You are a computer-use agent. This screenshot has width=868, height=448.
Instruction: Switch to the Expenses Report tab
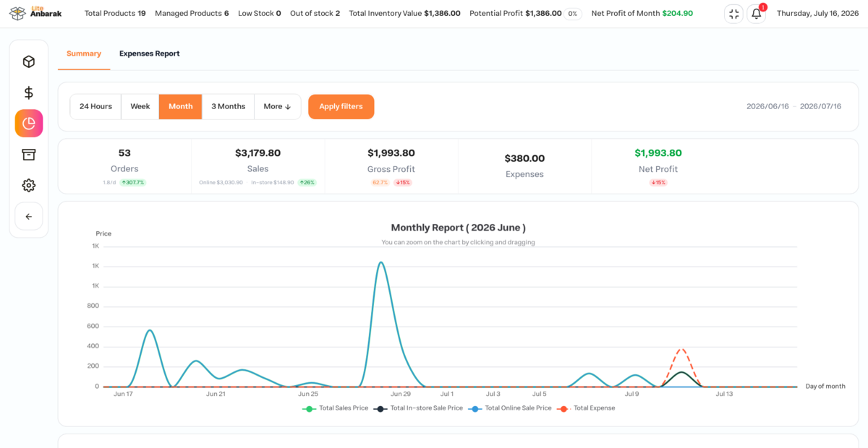[x=149, y=53]
